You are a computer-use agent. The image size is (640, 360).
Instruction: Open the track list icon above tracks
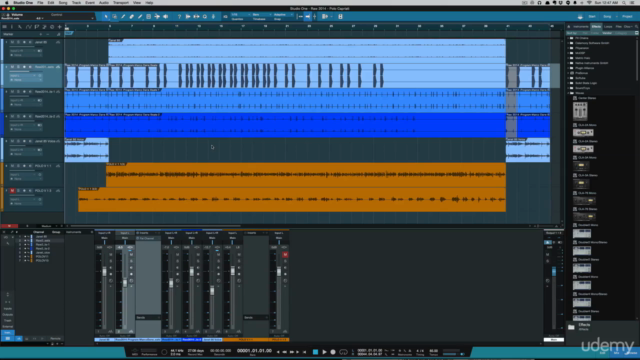tap(4, 27)
